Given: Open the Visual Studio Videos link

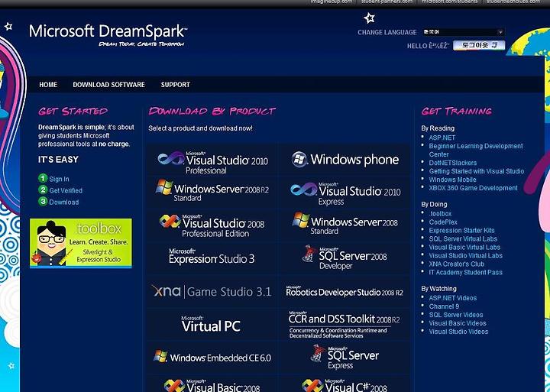Looking at the screenshot, I should tap(458, 332).
